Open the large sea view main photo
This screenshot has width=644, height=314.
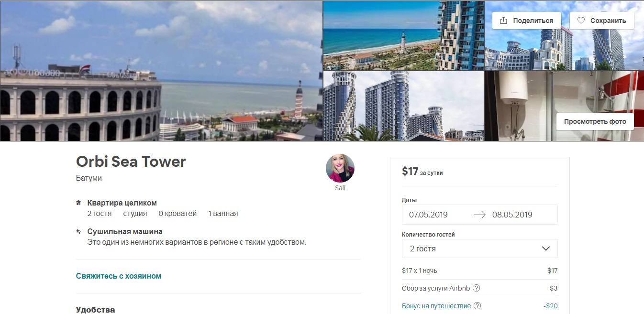coord(161,71)
